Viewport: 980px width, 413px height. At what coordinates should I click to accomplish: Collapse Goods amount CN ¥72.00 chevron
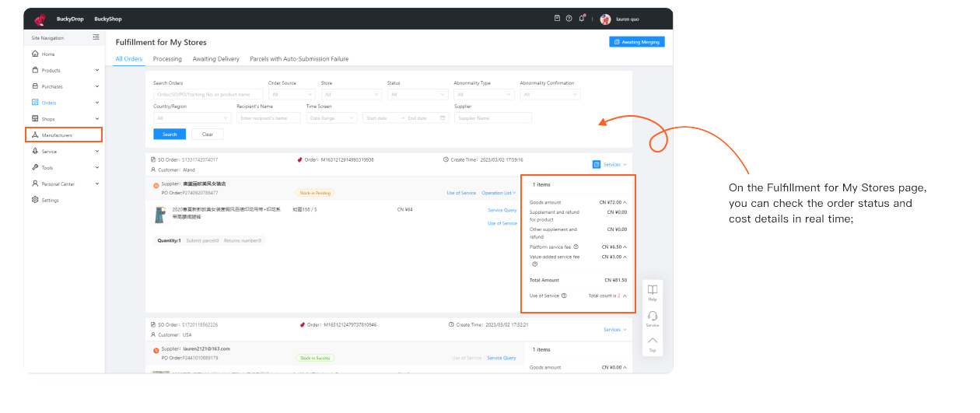point(625,202)
